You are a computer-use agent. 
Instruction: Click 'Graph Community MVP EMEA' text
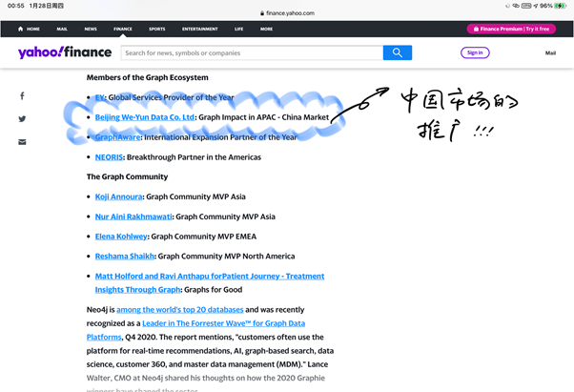203,237
